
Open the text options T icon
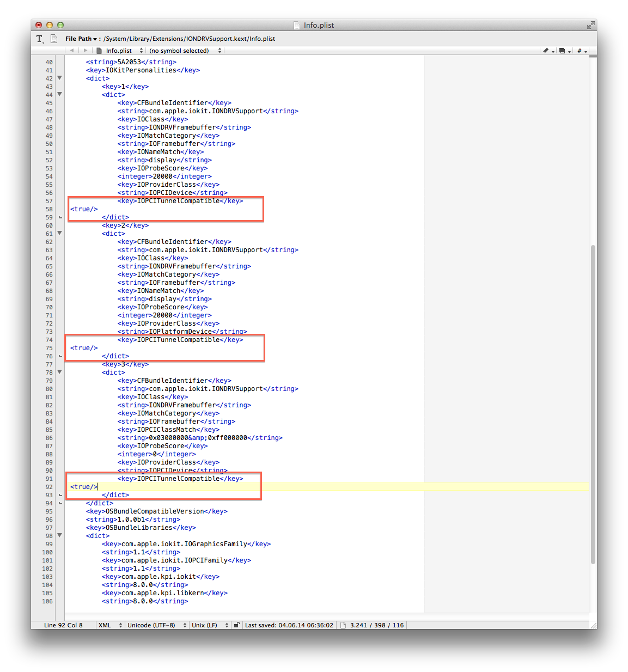[40, 39]
